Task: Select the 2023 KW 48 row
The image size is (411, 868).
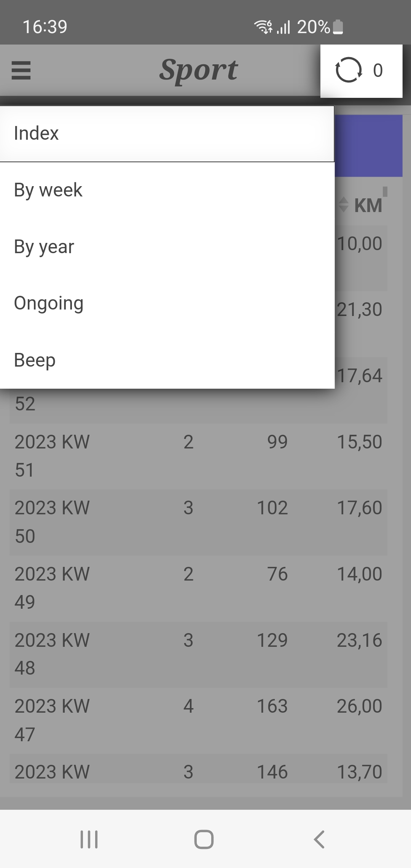Action: (x=198, y=654)
